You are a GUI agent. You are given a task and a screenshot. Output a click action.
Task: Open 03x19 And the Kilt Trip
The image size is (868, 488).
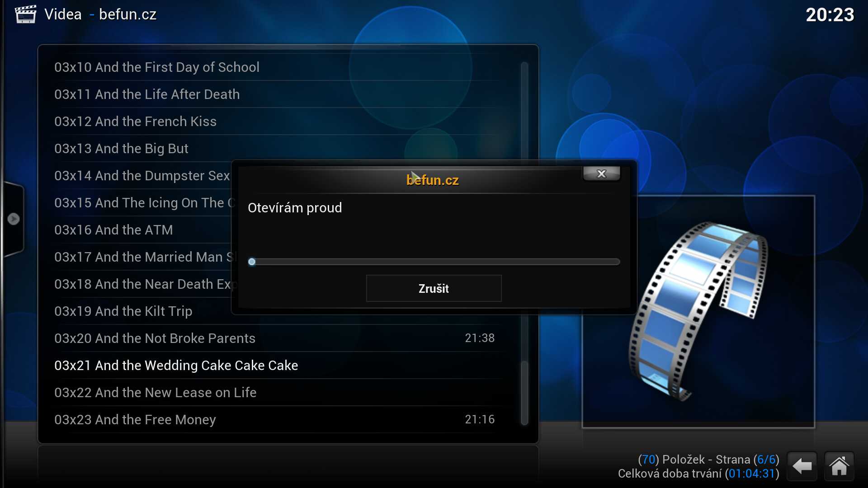click(123, 311)
